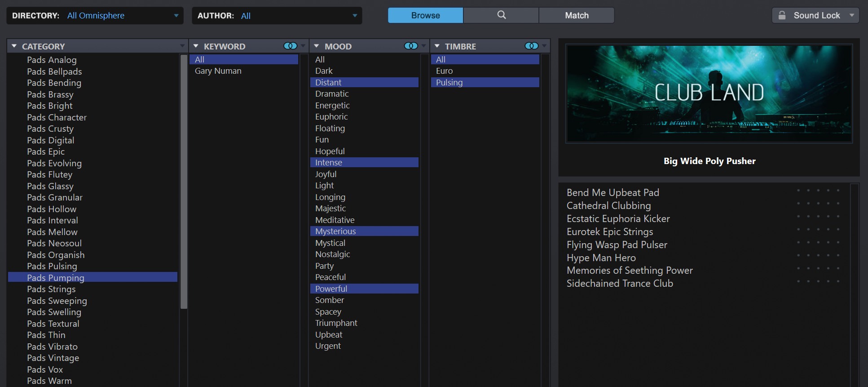The image size is (868, 387).
Task: Select Pads Strings category
Action: point(51,289)
